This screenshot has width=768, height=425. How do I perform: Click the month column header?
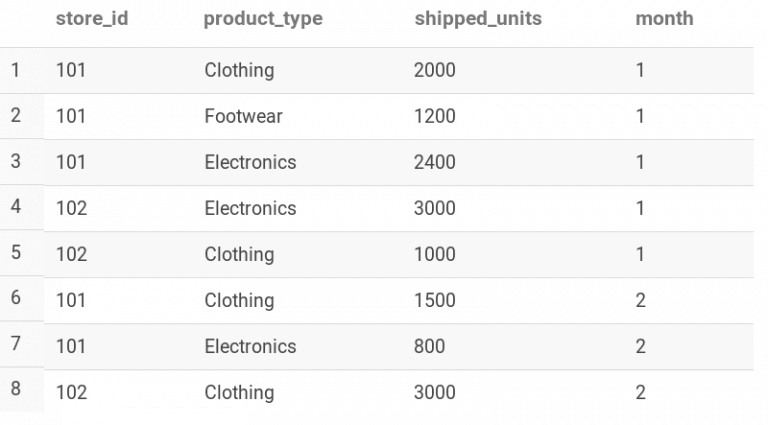664,19
